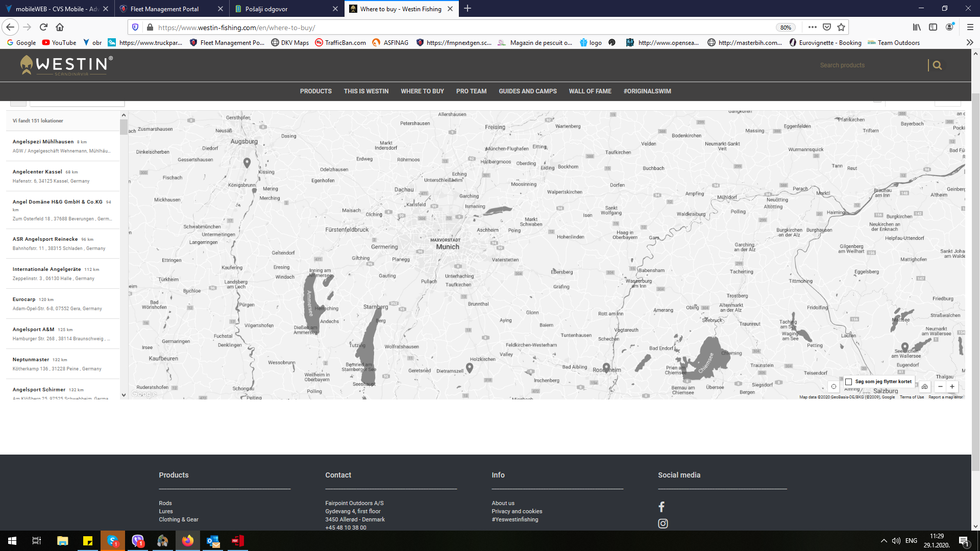The height and width of the screenshot is (551, 980).
Task: Click the map pin near Augsburg
Action: (247, 163)
